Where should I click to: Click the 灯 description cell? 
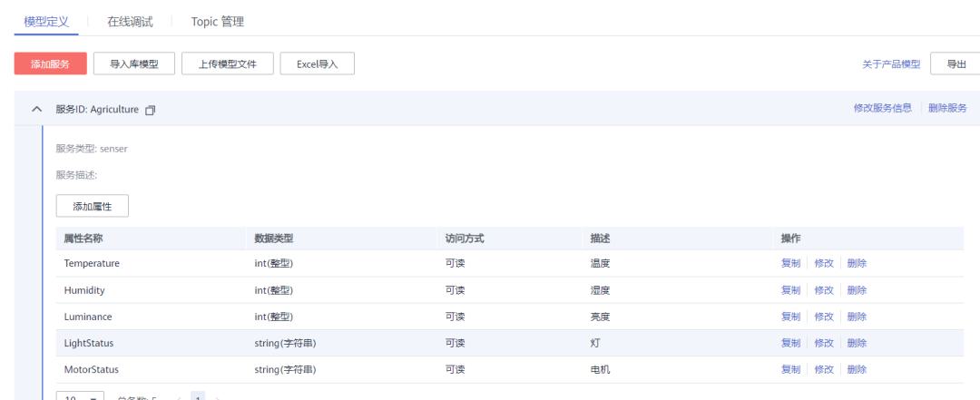click(595, 343)
